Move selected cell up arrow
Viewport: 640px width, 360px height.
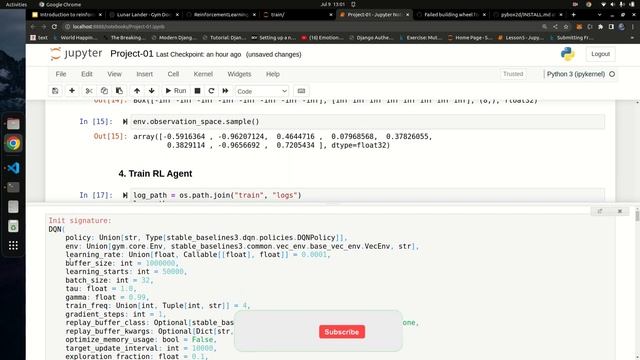[x=137, y=91]
